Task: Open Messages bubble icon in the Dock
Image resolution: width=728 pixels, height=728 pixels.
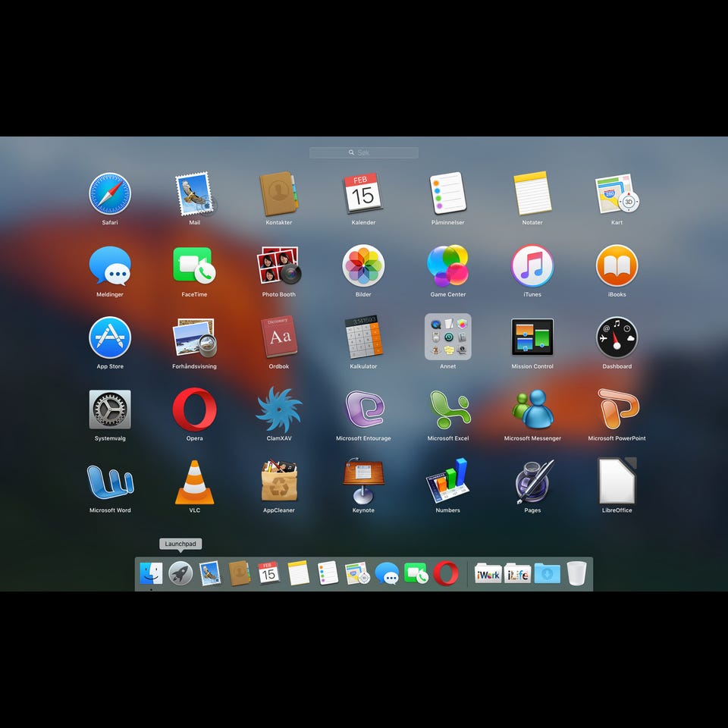Action: [387, 573]
